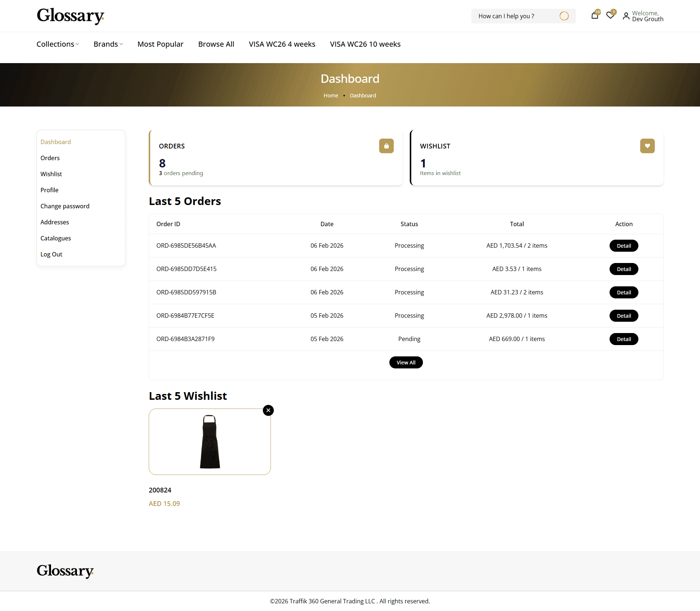Click Log Out in the sidebar
This screenshot has width=700, height=611.
click(51, 254)
